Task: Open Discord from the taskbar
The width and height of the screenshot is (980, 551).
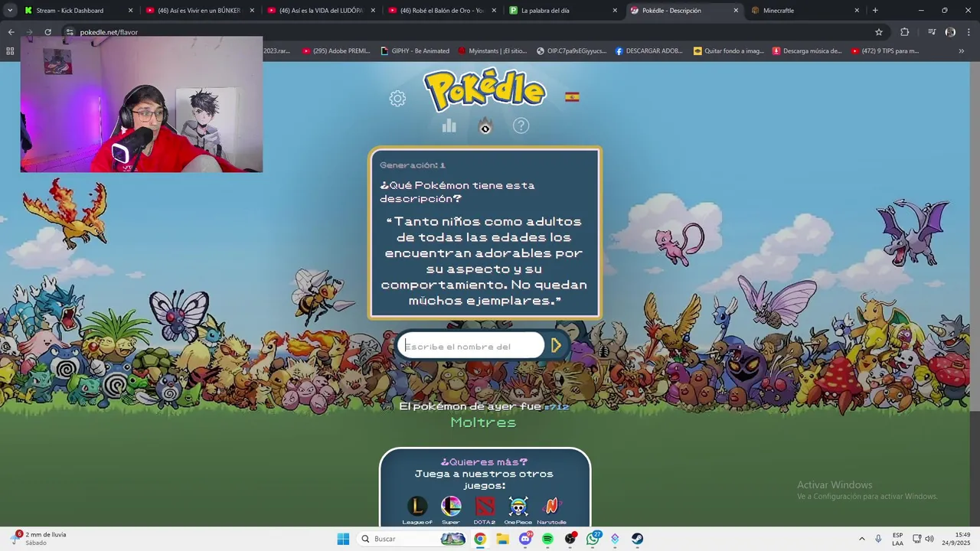Action: (x=525, y=539)
